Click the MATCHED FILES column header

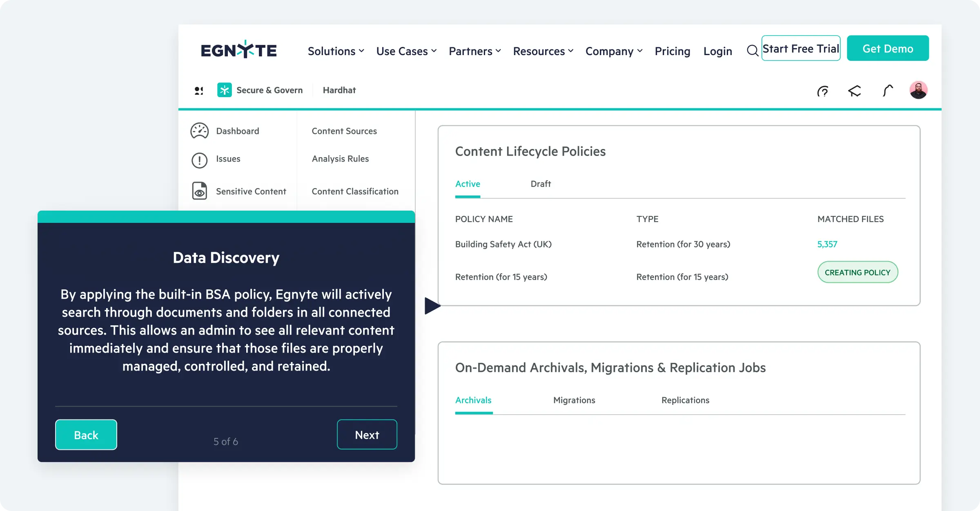[851, 219]
